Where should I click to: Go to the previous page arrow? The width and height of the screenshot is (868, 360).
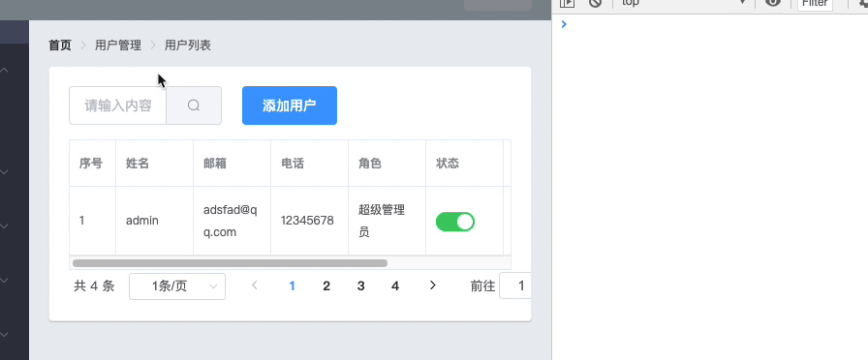(255, 285)
